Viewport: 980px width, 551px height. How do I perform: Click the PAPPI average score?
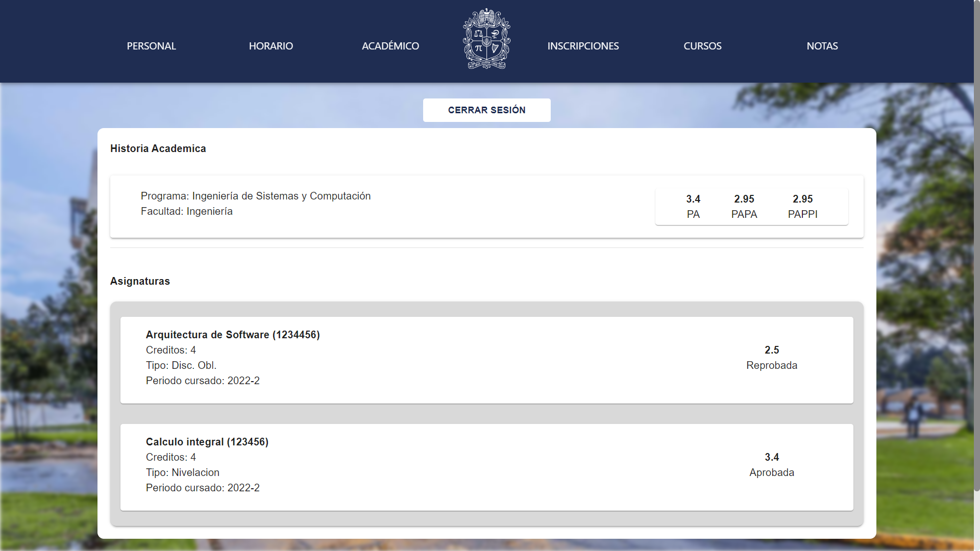click(802, 199)
